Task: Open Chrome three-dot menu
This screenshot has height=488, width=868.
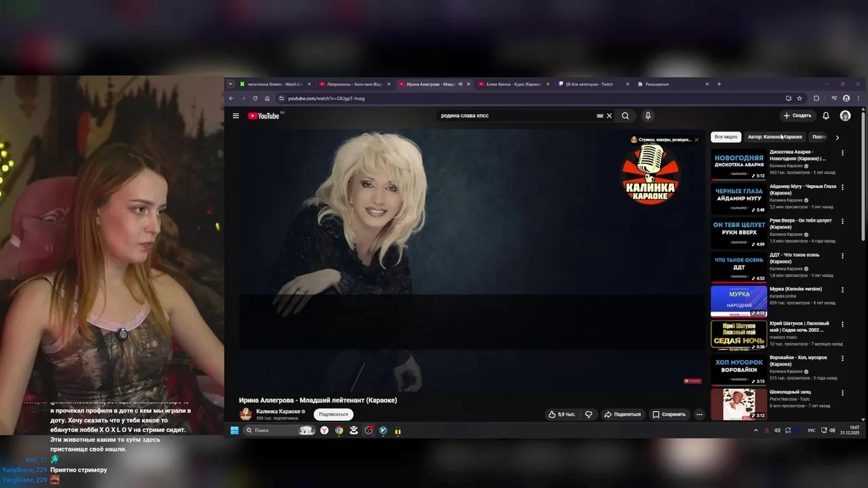Action: [x=859, y=98]
